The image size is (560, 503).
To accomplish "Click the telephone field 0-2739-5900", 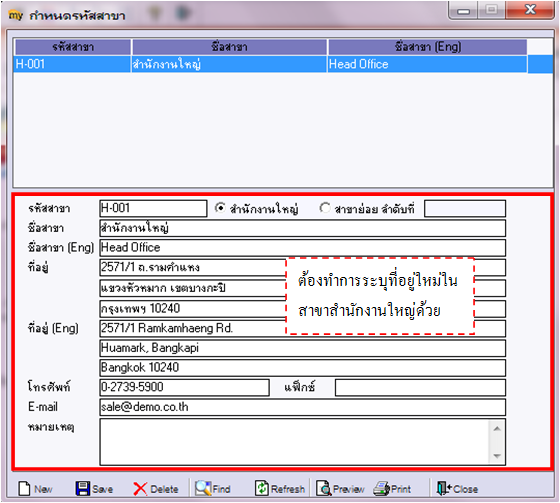I will 184,387.
